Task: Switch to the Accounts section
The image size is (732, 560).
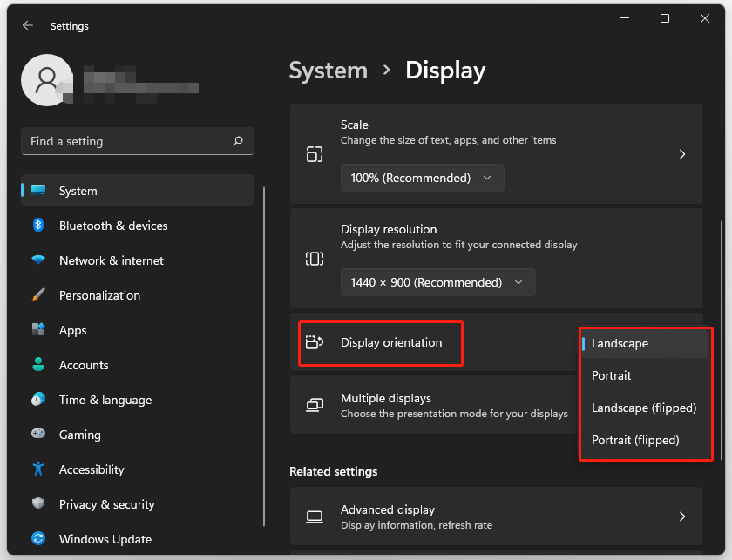Action: pyautogui.click(x=83, y=365)
